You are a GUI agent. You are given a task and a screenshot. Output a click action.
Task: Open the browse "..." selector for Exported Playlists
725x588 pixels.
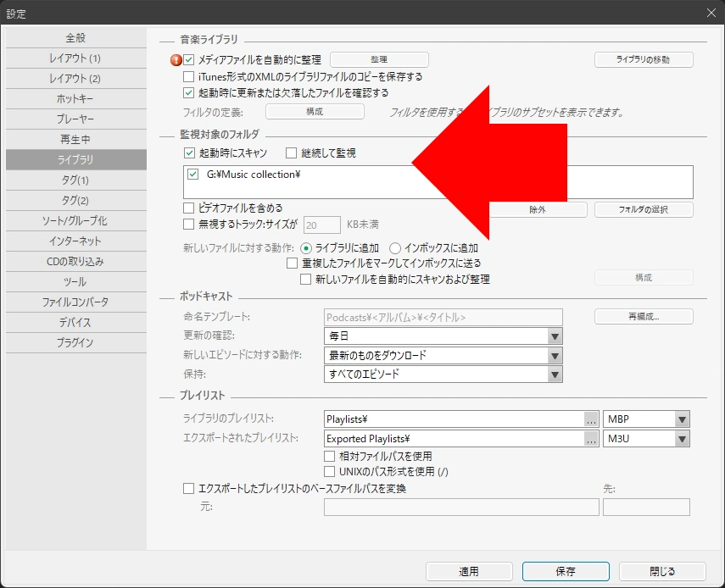[591, 439]
